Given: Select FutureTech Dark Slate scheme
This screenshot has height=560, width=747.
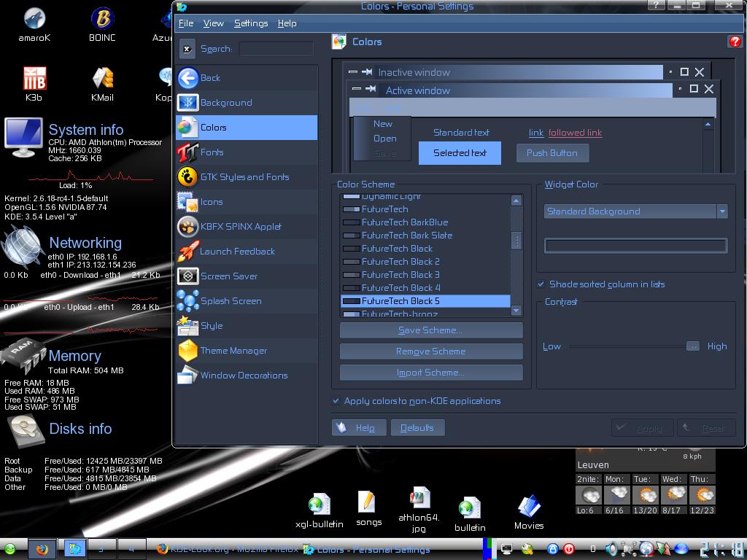Looking at the screenshot, I should 426,236.
